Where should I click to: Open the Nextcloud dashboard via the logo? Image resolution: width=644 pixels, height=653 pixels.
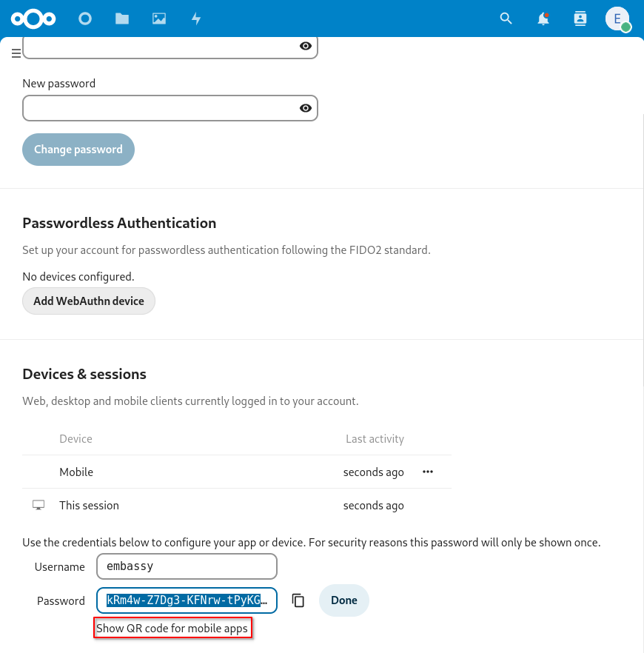34,19
